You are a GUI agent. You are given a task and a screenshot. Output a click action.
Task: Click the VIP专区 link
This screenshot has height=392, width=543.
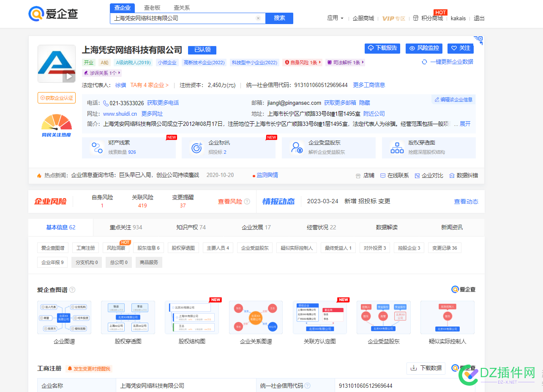[x=394, y=18]
